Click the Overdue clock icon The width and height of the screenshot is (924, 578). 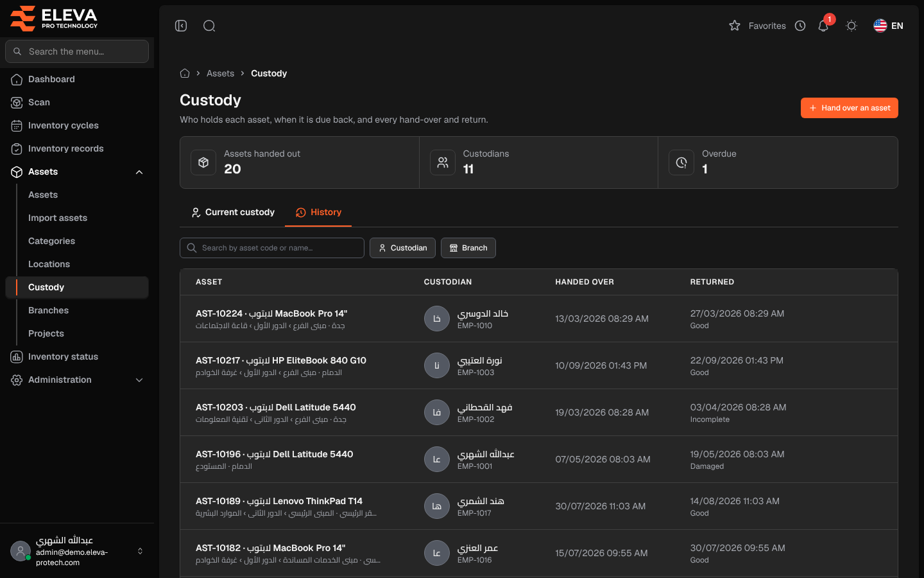[x=681, y=162]
